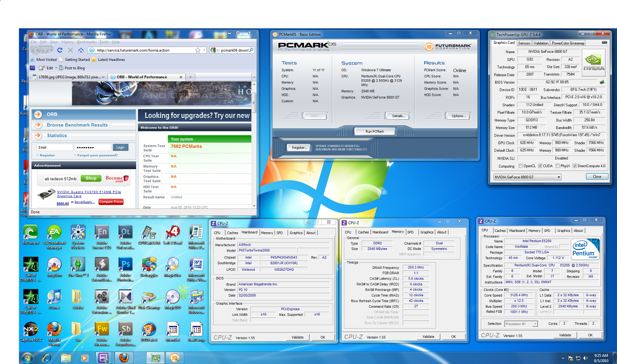
Task: Click save BIOS icon in GPU-Z
Action: [x=602, y=82]
